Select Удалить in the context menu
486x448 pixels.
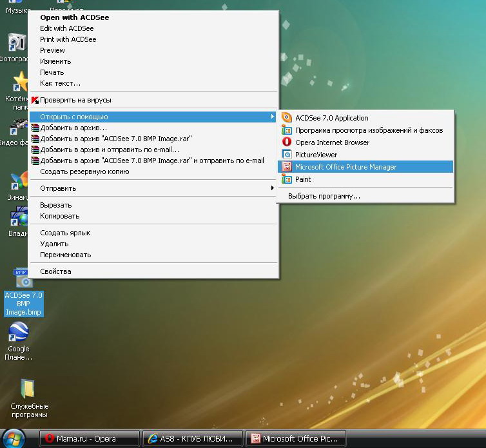(54, 244)
